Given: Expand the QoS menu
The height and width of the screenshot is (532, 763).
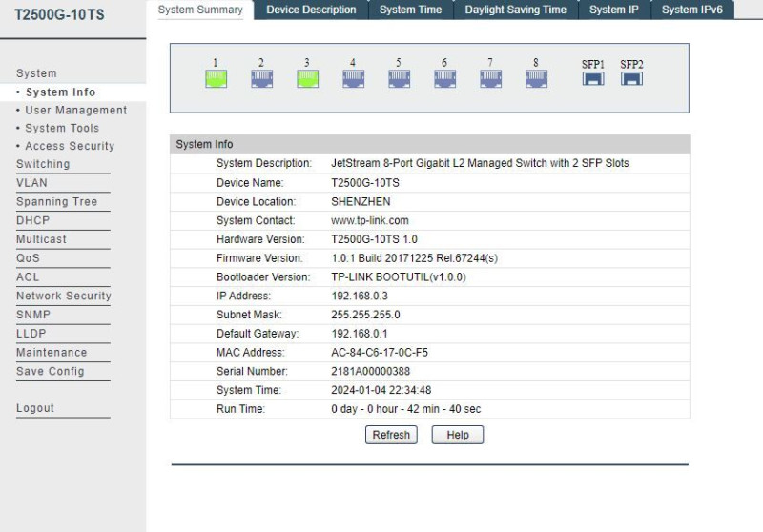Looking at the screenshot, I should pos(28,258).
